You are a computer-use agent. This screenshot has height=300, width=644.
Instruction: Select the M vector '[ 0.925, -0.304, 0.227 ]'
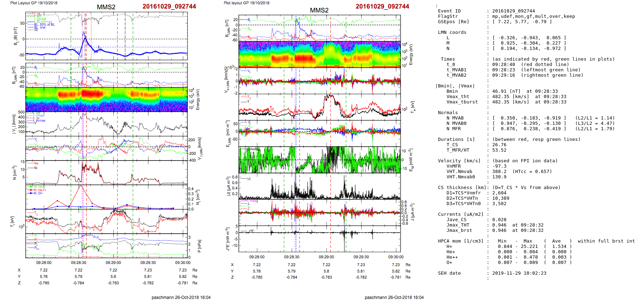pyautogui.click(x=529, y=43)
